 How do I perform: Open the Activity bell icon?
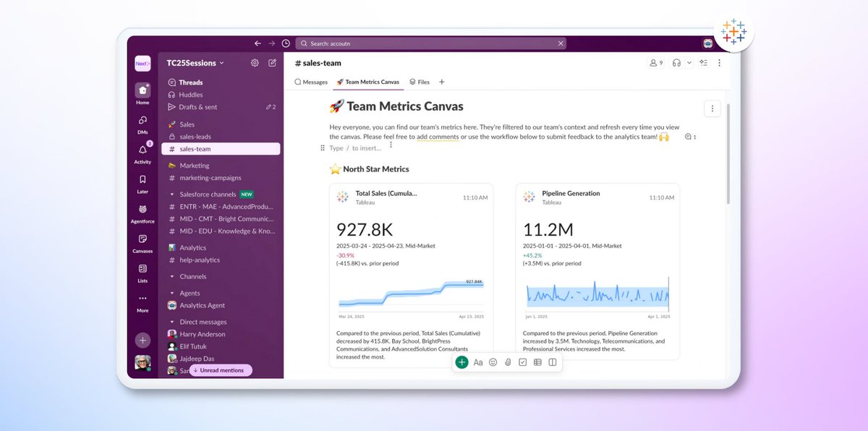click(142, 153)
